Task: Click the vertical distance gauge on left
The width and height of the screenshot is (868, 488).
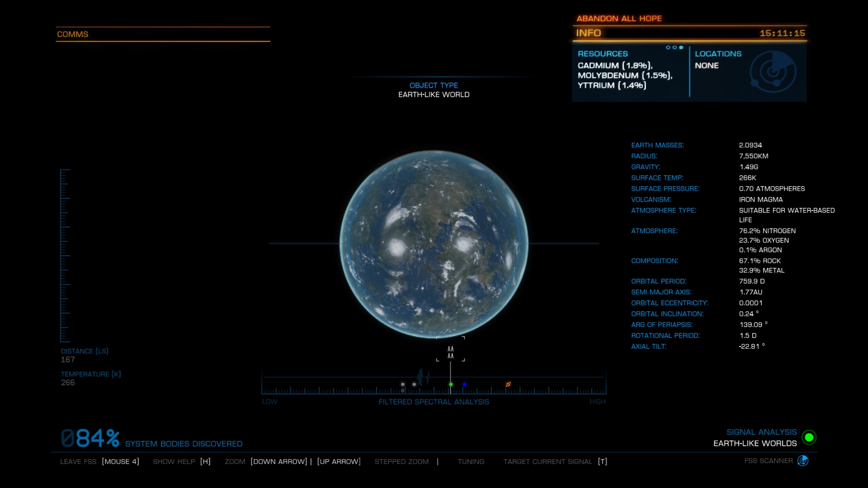Action: [65, 256]
